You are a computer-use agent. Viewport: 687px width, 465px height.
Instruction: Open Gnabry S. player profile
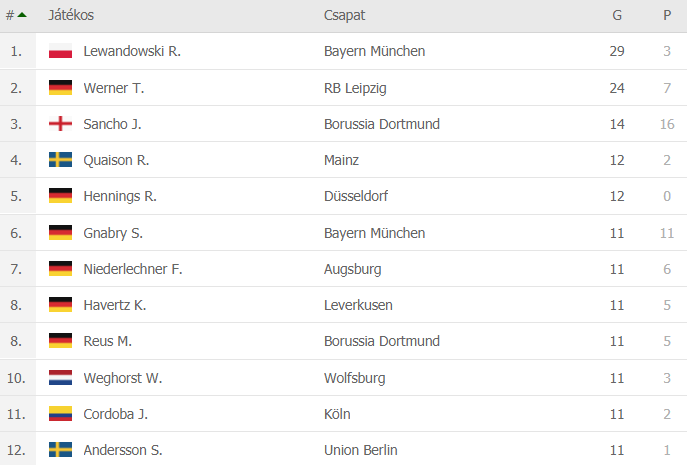pos(113,233)
